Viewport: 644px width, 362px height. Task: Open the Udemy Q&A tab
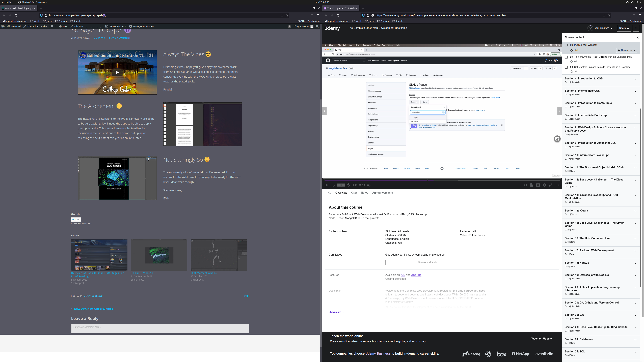pos(354,192)
